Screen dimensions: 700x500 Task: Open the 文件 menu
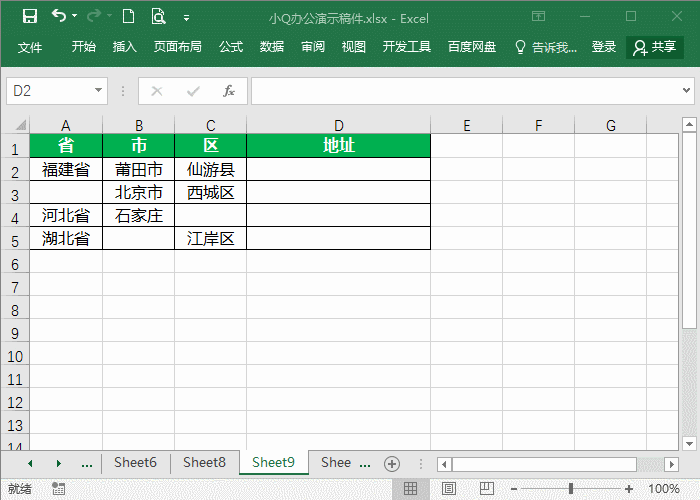[x=30, y=47]
